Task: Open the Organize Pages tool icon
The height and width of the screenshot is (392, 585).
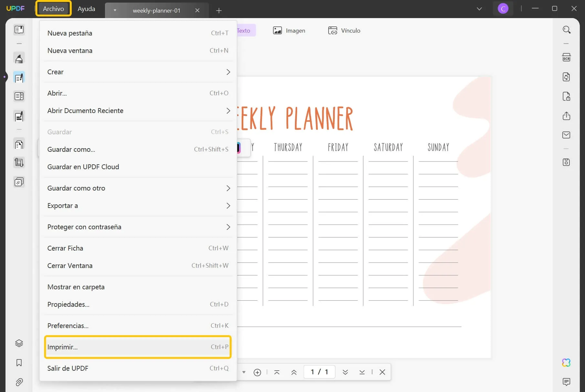Action: (19, 144)
